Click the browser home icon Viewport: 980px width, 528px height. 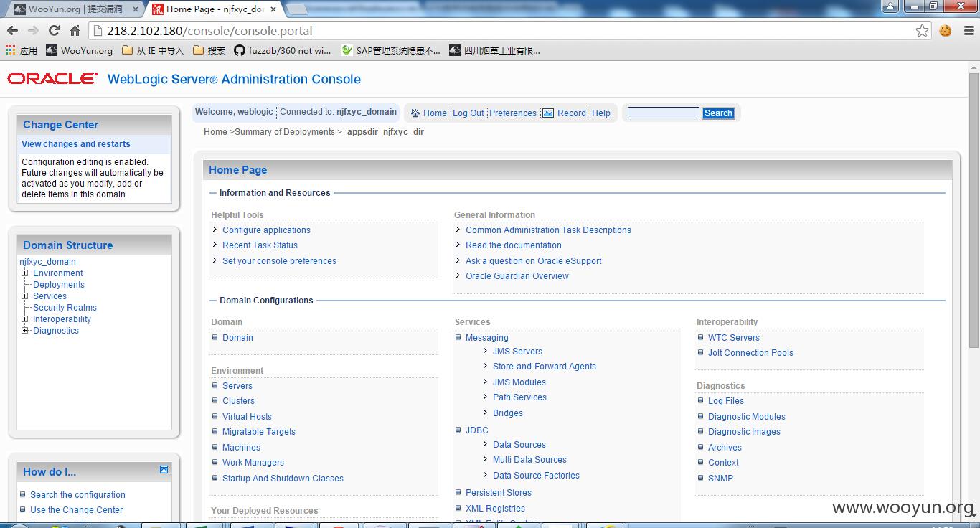[75, 31]
